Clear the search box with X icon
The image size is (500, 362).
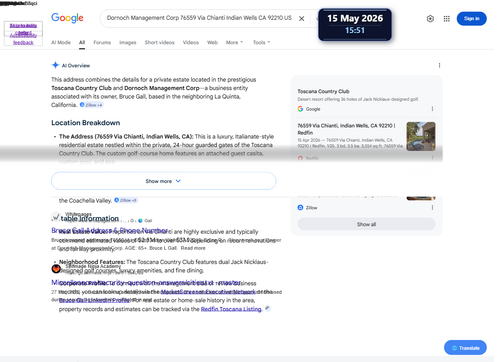301,19
